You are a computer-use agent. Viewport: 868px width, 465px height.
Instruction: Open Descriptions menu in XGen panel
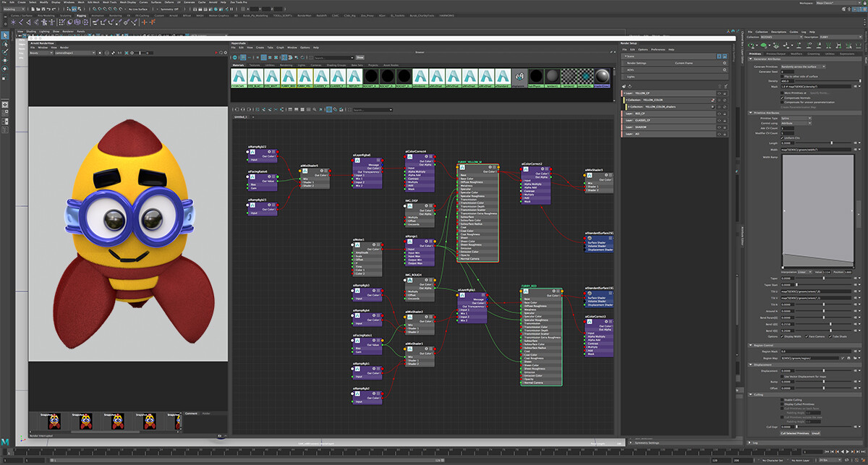(x=778, y=32)
